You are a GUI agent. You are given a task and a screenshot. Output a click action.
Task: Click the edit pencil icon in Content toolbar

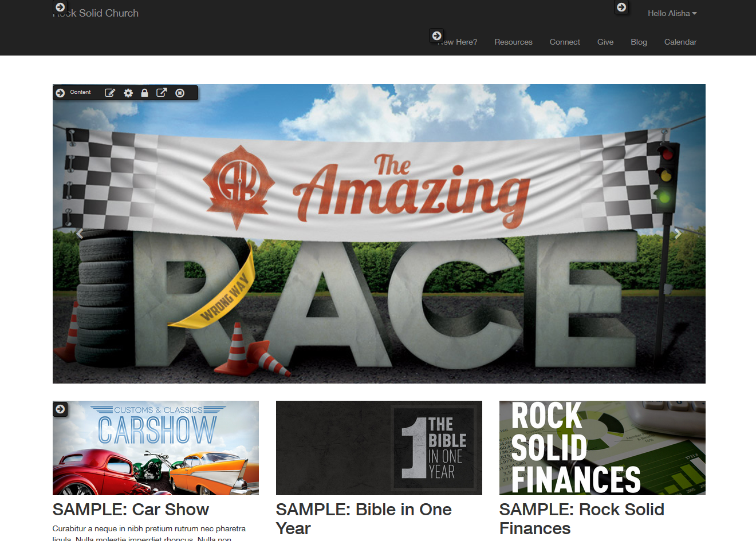[110, 93]
